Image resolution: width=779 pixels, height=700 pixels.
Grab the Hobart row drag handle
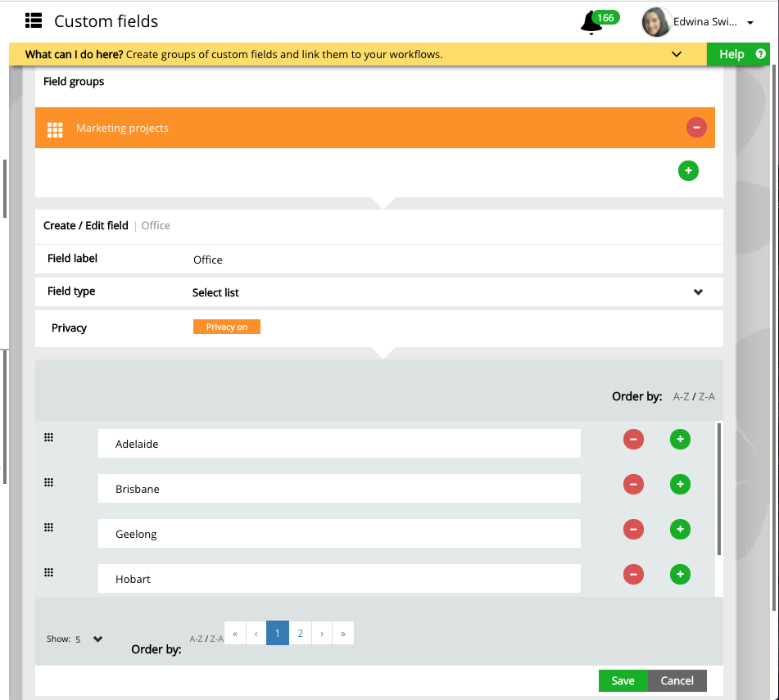pos(48,572)
